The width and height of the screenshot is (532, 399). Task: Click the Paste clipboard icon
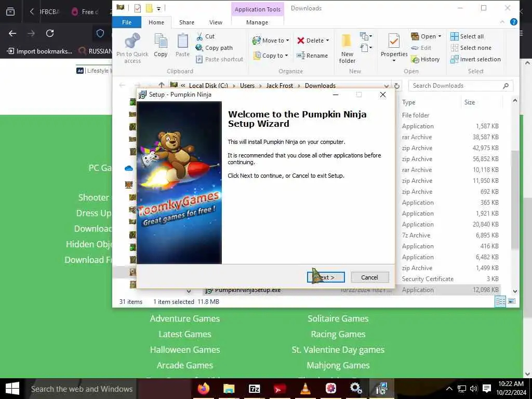(182, 42)
